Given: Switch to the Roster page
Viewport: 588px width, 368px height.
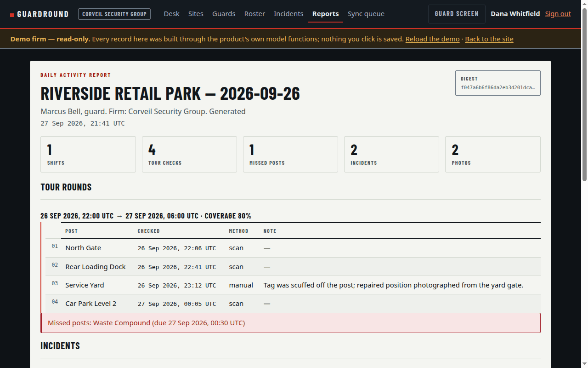Looking at the screenshot, I should coord(254,14).
